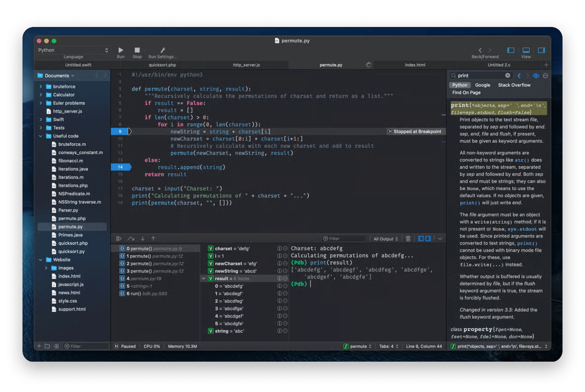
Task: Open the Python language dropdown
Action: 73,50
